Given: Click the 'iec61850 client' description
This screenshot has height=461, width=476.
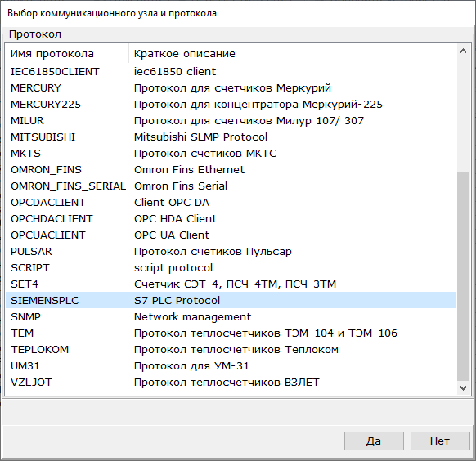Looking at the screenshot, I should (175, 72).
